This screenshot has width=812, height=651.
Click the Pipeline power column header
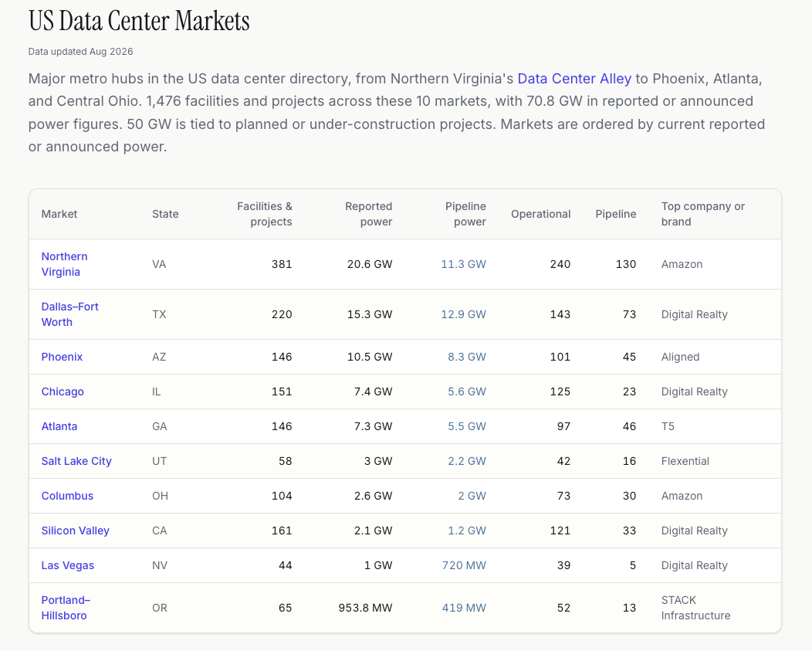click(x=465, y=214)
